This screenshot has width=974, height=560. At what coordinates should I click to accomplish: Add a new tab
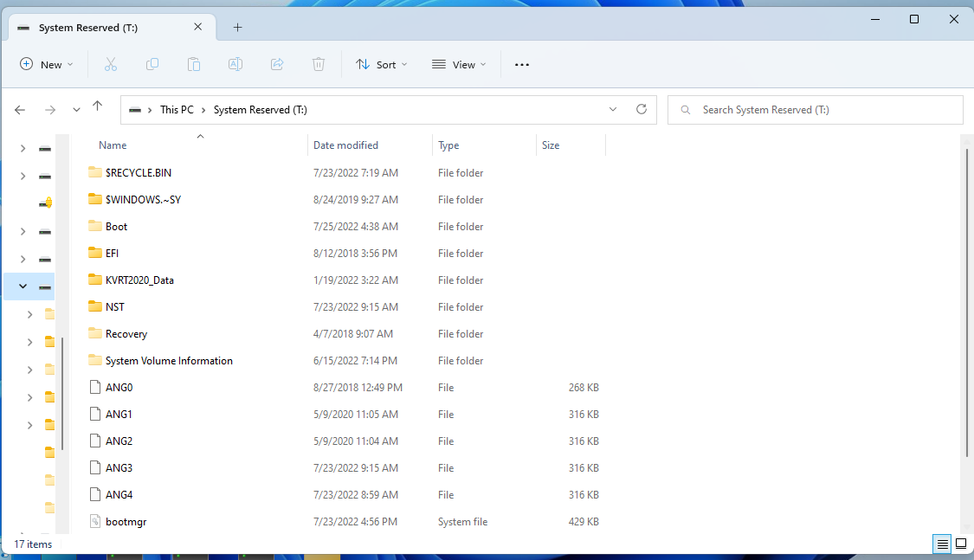[x=237, y=28]
